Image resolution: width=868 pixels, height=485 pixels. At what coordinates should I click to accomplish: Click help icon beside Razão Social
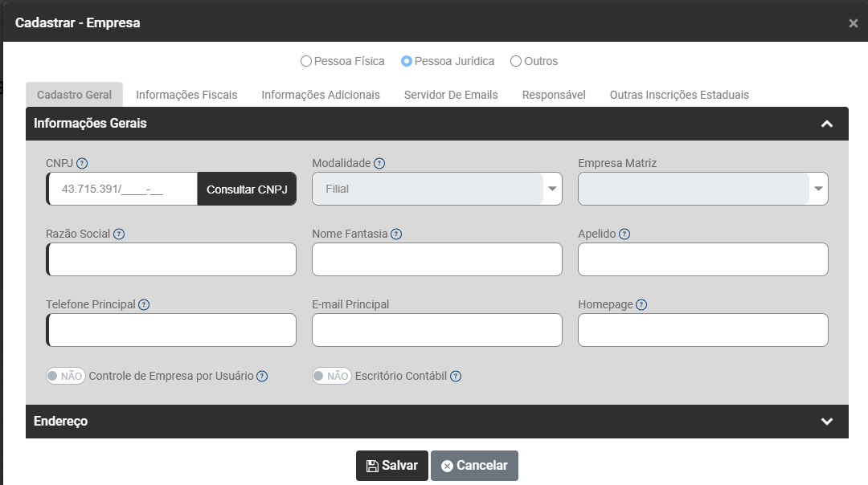point(119,234)
